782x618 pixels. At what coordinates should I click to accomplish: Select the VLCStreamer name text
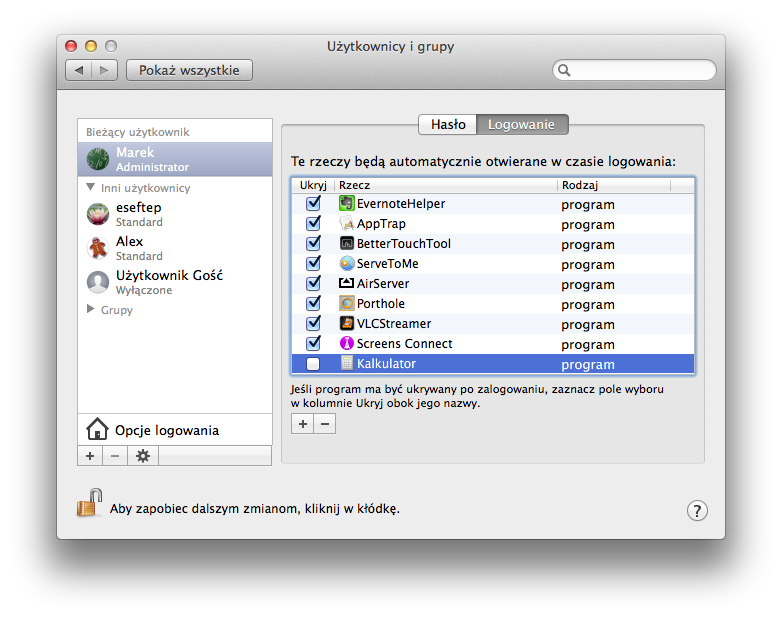394,323
